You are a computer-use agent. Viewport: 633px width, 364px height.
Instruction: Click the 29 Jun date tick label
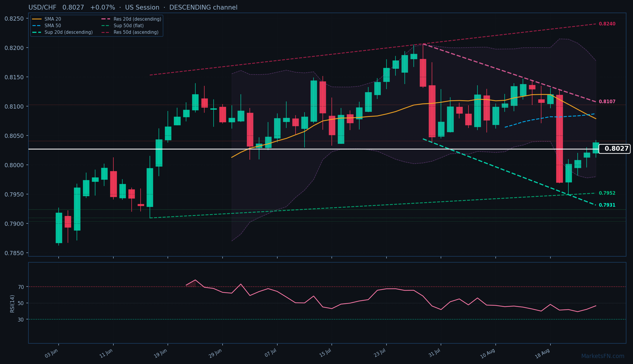tap(215, 354)
